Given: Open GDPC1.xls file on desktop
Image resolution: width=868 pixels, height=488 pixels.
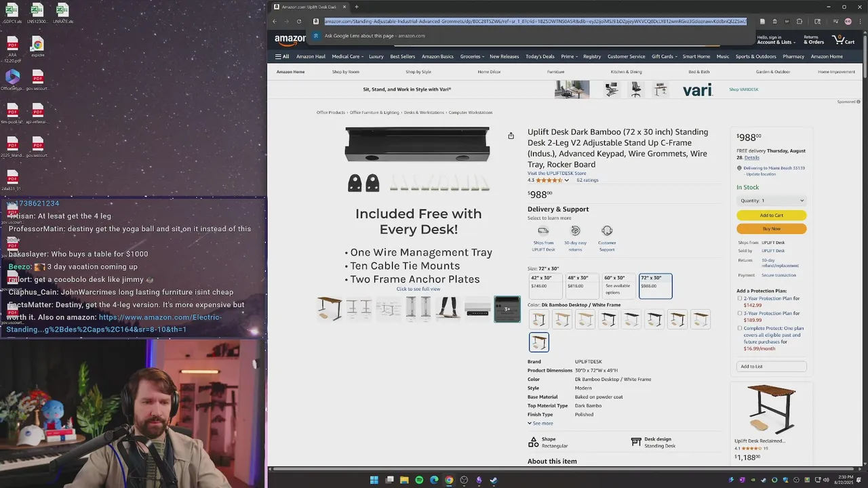Looking at the screenshot, I should click(x=12, y=14).
